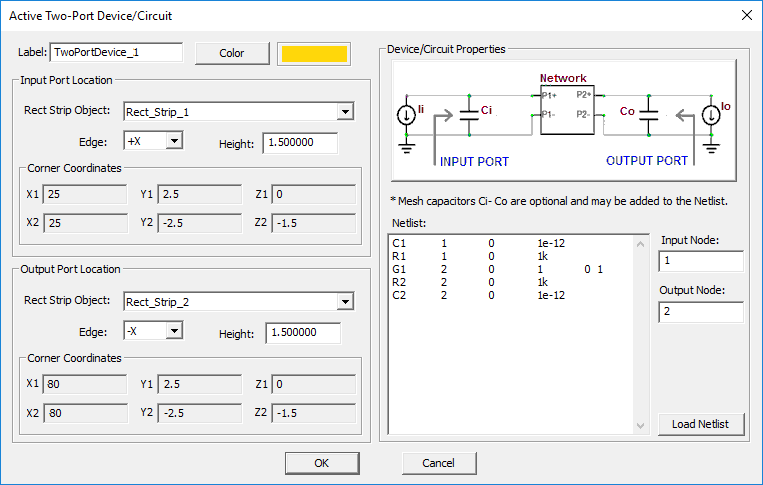This screenshot has height=485, width=763.
Task: Click the Input Node field
Action: [700, 262]
